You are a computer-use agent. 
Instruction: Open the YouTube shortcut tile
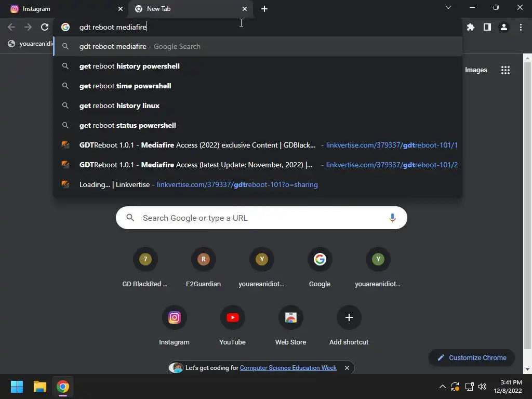(232, 326)
